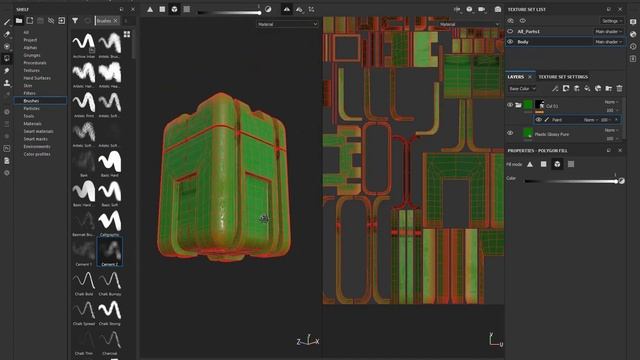Click the color picker icon beside Color slider

[x=621, y=181]
